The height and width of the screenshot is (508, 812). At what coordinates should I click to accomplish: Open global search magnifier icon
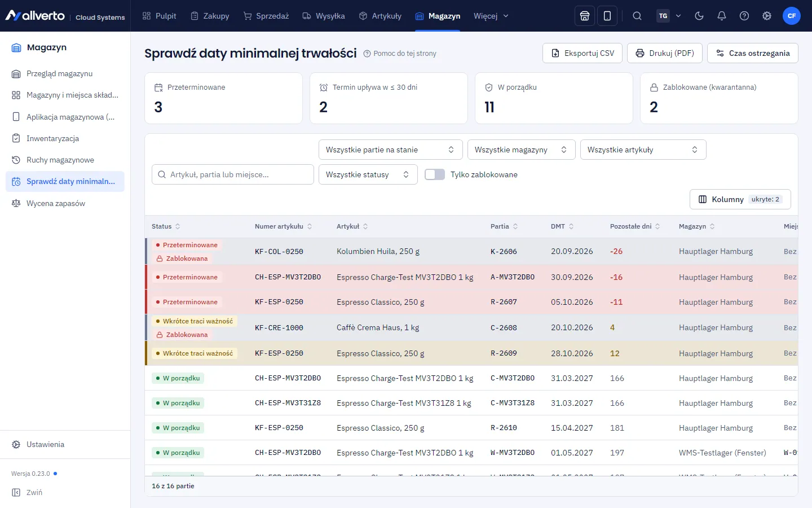pos(637,16)
